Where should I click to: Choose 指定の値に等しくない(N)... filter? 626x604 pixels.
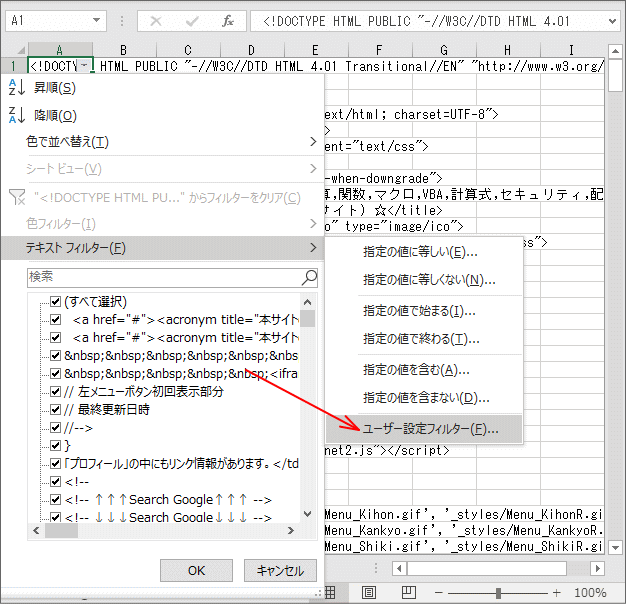[x=424, y=280]
